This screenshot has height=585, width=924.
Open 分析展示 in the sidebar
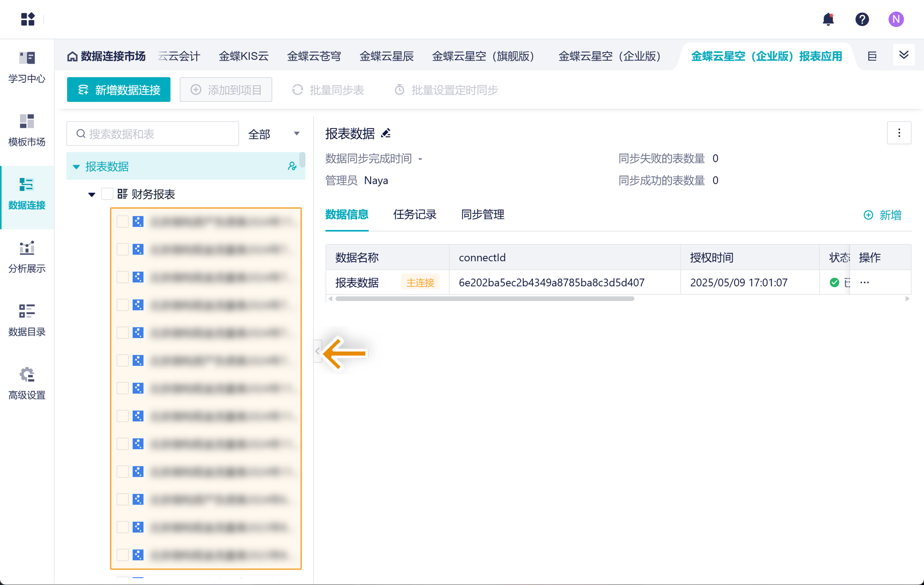[x=27, y=257]
